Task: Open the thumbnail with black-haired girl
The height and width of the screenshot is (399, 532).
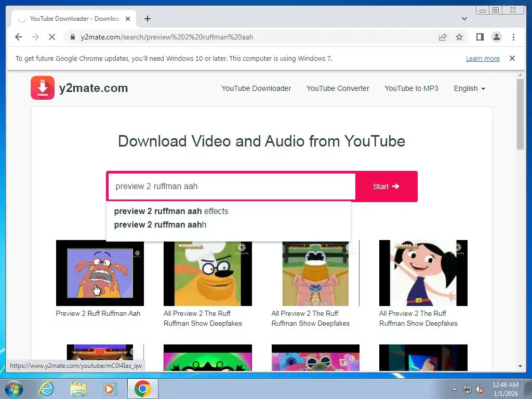Action: pyautogui.click(x=423, y=273)
